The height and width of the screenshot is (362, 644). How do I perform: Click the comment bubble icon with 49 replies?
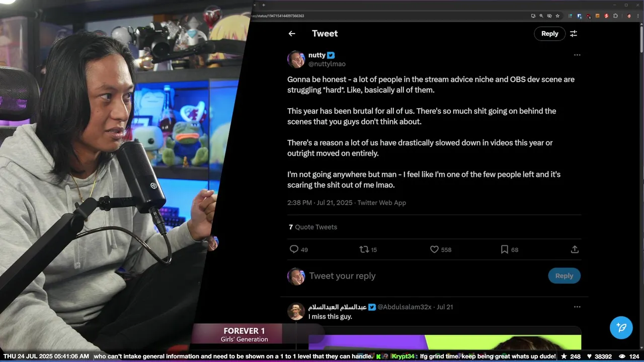[x=294, y=249]
